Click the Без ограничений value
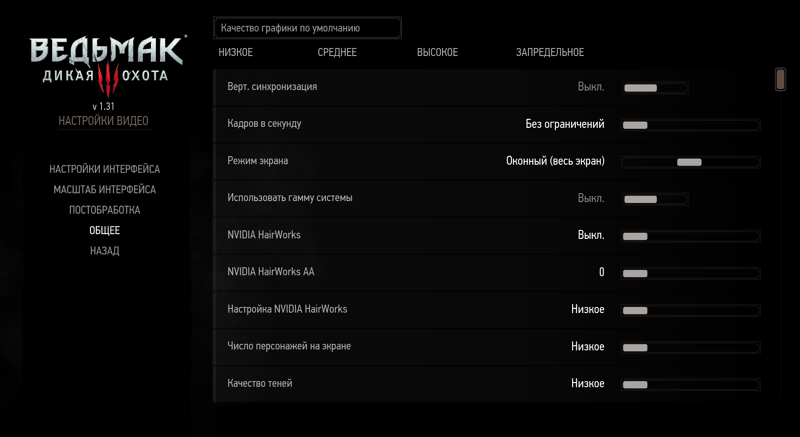The width and height of the screenshot is (800, 437). tap(565, 124)
